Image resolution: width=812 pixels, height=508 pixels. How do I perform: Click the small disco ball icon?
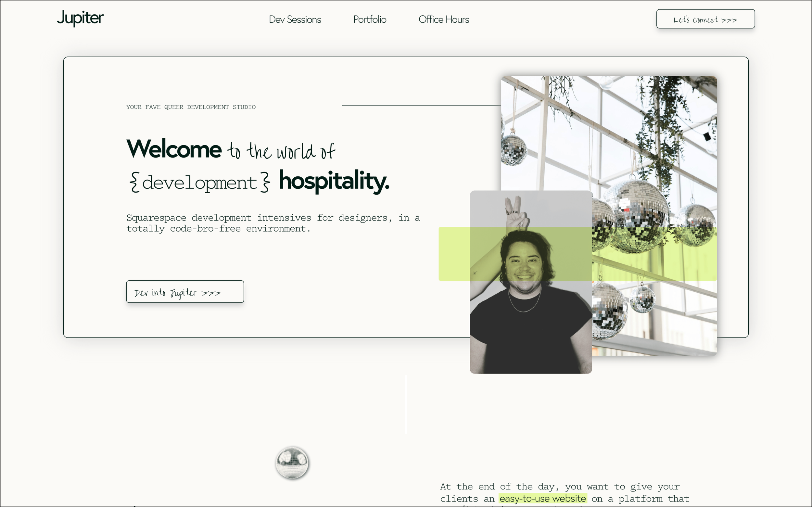click(292, 462)
